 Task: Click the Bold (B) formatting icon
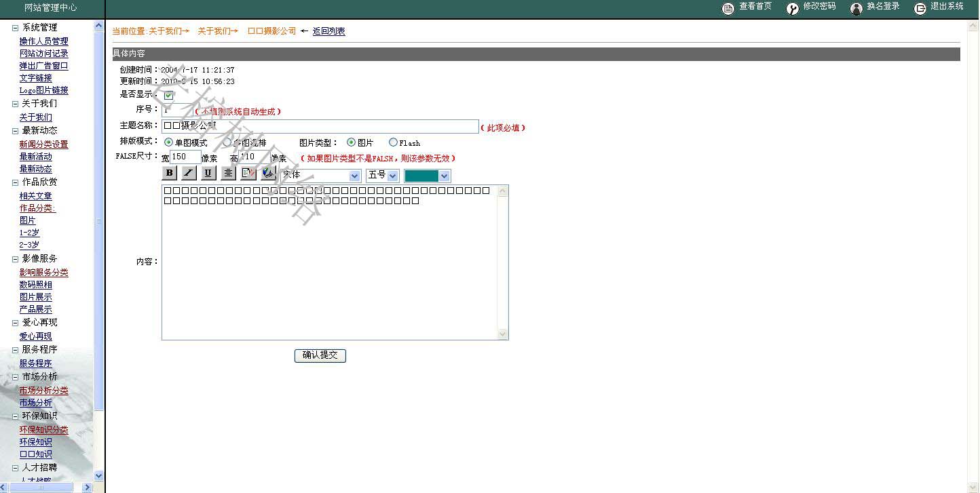(170, 173)
